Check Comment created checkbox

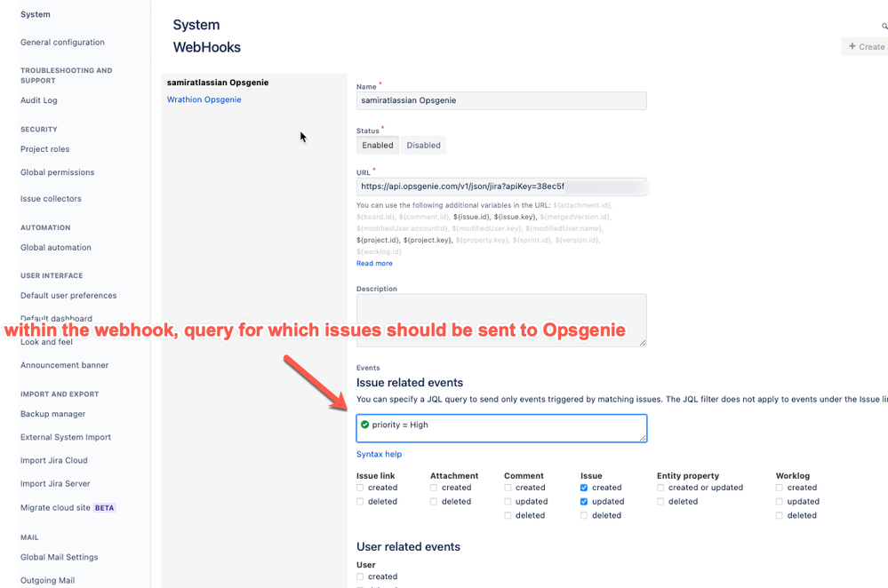(508, 488)
